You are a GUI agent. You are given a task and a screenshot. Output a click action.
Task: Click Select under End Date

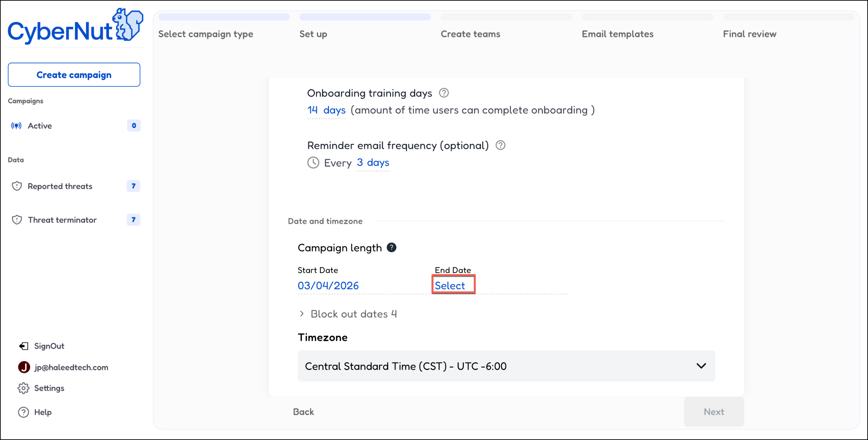450,286
